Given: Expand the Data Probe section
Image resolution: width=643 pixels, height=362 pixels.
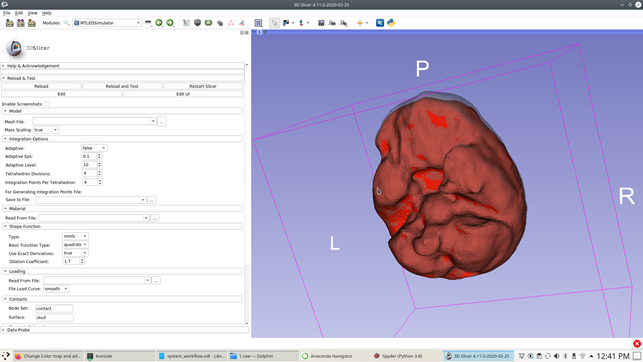Looking at the screenshot, I should point(124,330).
